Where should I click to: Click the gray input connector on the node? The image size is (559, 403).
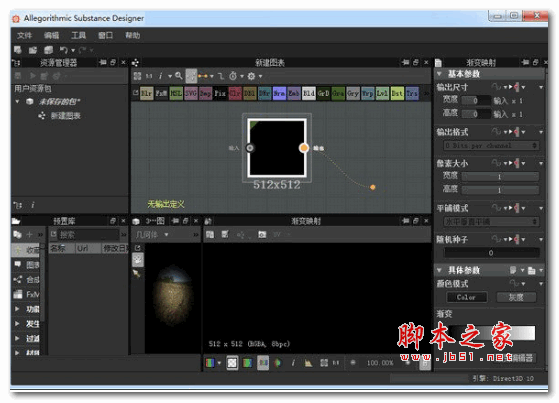250,148
